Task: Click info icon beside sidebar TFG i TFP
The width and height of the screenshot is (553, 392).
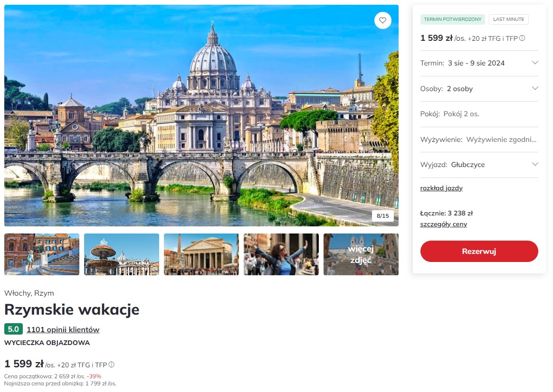Action: (x=522, y=38)
